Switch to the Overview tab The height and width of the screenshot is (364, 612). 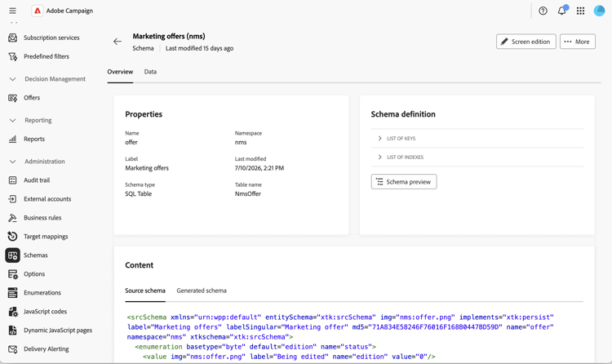120,72
